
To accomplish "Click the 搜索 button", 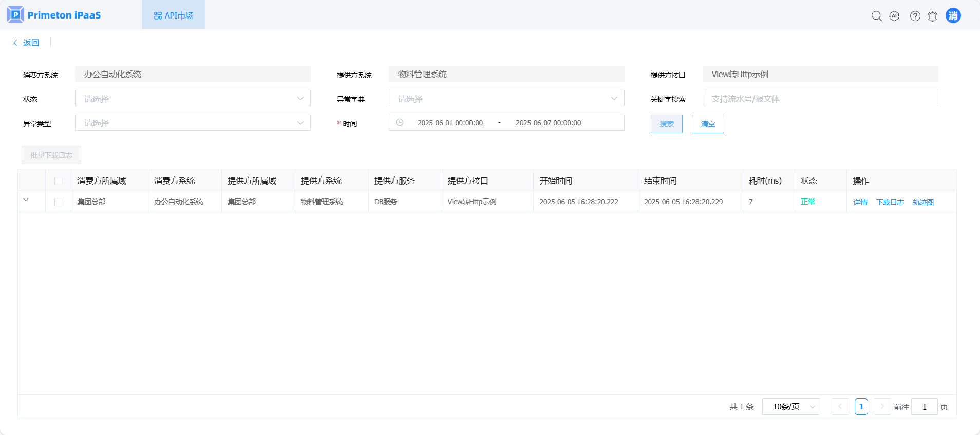I will click(666, 124).
